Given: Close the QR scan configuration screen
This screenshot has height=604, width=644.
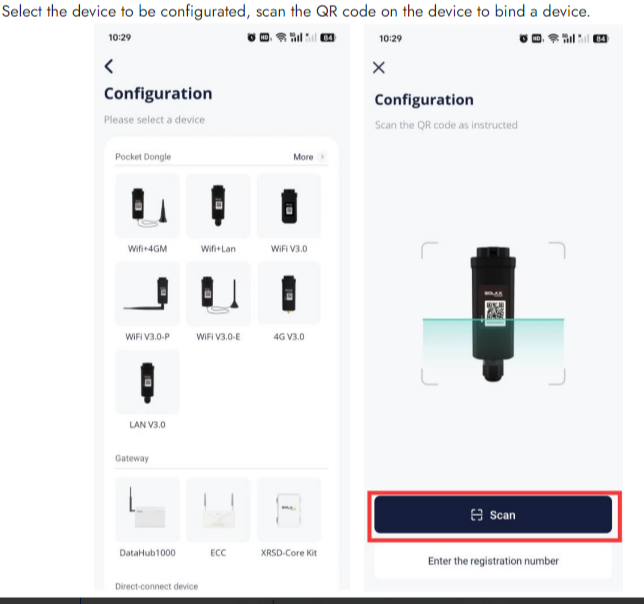Looking at the screenshot, I should 379,67.
